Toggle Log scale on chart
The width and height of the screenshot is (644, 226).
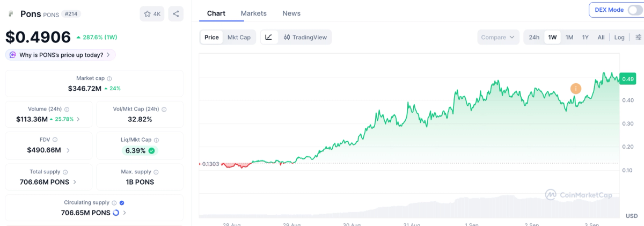click(x=619, y=37)
